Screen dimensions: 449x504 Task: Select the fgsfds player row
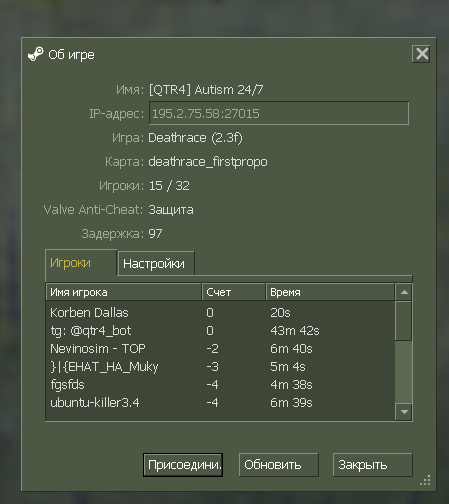click(x=220, y=385)
